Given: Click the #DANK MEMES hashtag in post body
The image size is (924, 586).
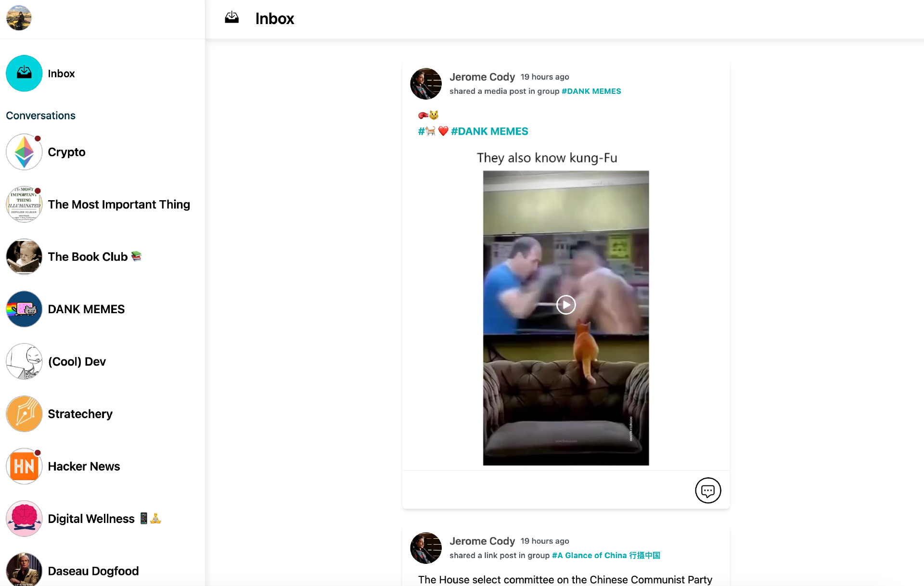Looking at the screenshot, I should click(x=489, y=131).
